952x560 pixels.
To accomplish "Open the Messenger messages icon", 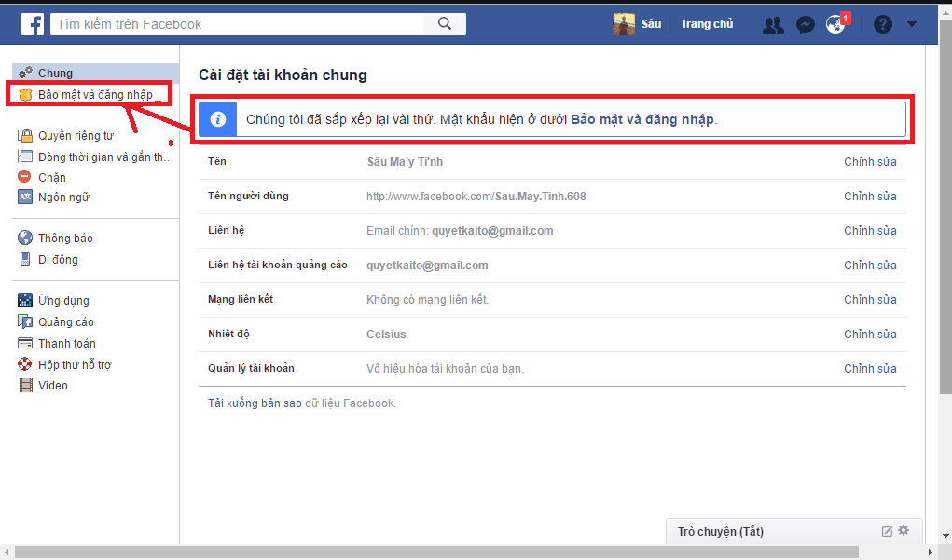I will point(805,25).
